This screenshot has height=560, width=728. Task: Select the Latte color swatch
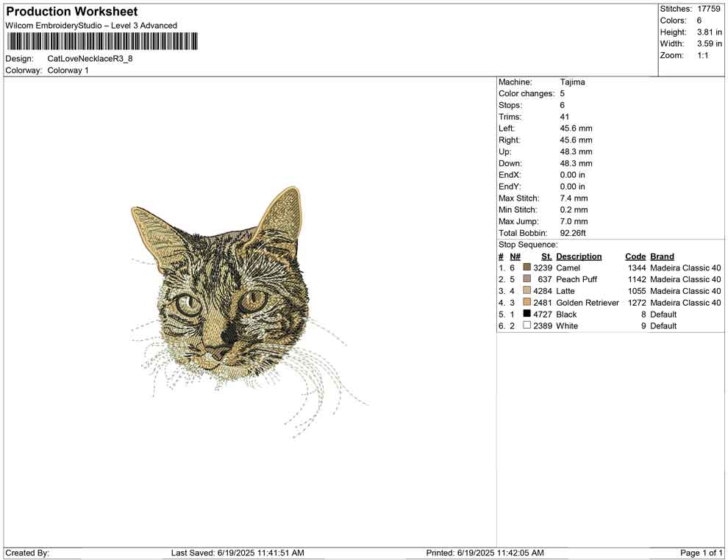[527, 291]
